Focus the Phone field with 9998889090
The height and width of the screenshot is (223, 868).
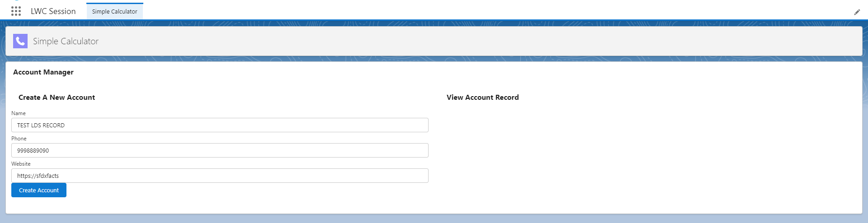tap(220, 150)
